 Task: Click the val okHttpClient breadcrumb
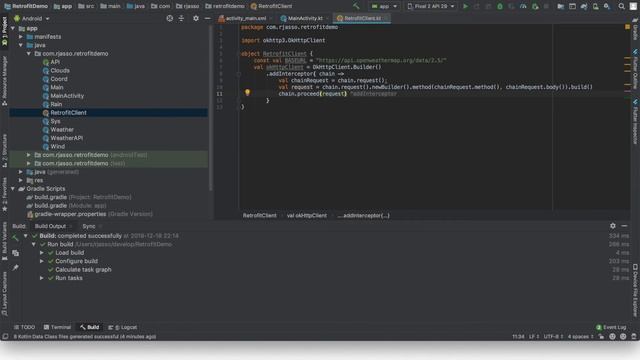(307, 216)
